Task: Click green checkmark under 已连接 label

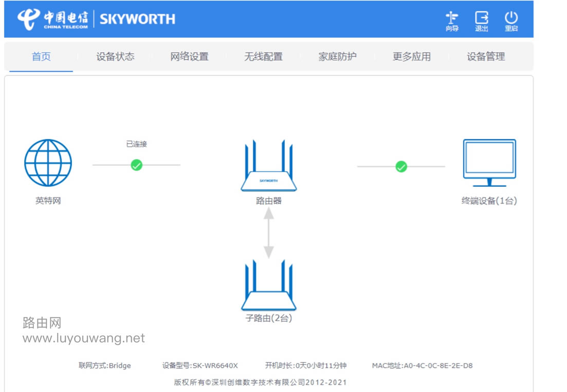Action: [x=137, y=165]
